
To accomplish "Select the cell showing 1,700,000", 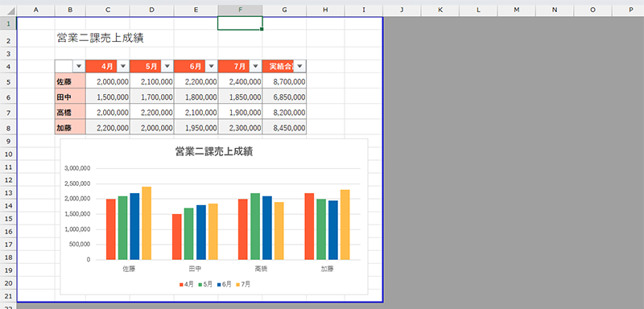I will tap(152, 97).
